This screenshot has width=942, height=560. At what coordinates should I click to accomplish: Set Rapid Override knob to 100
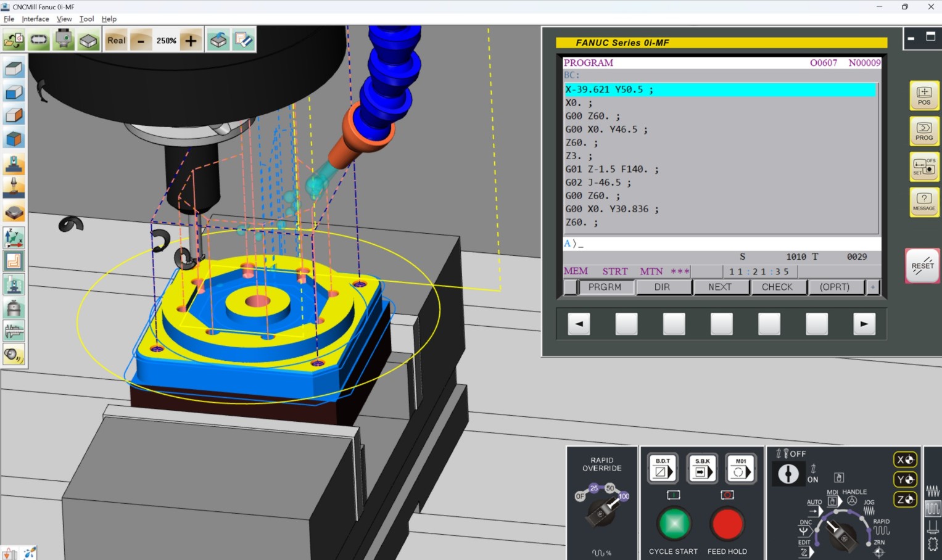point(624,496)
